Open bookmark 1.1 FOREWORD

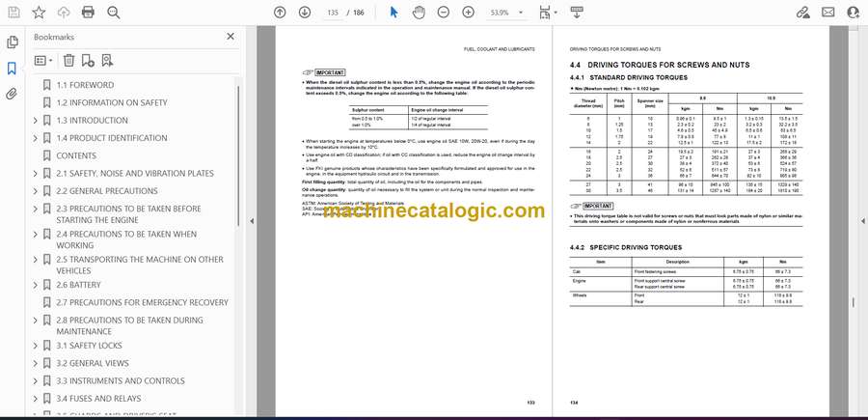(85, 85)
